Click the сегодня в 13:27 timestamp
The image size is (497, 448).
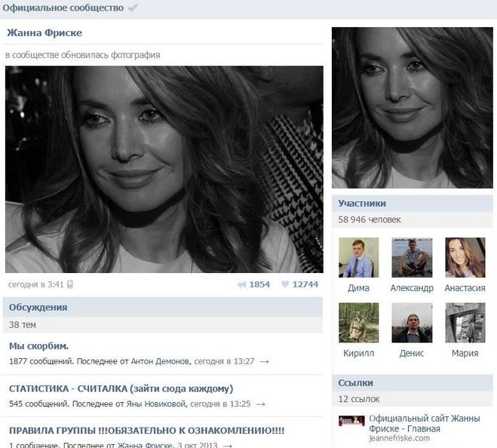click(x=224, y=361)
